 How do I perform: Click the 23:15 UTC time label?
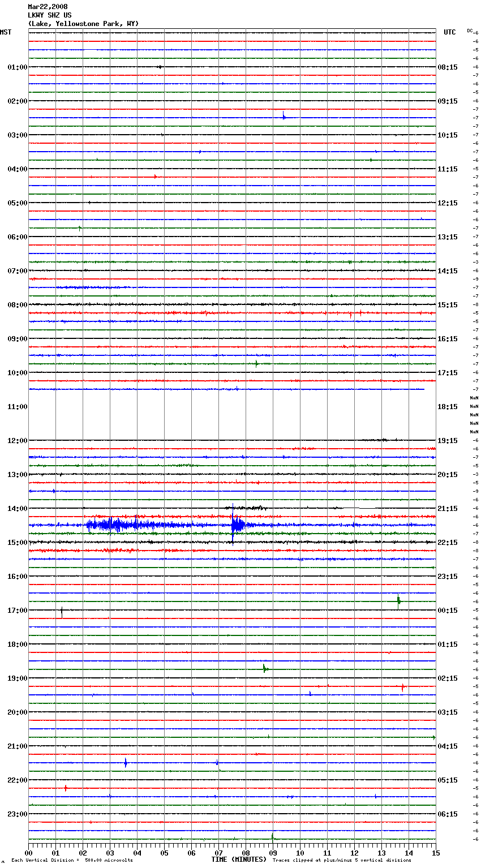click(448, 577)
